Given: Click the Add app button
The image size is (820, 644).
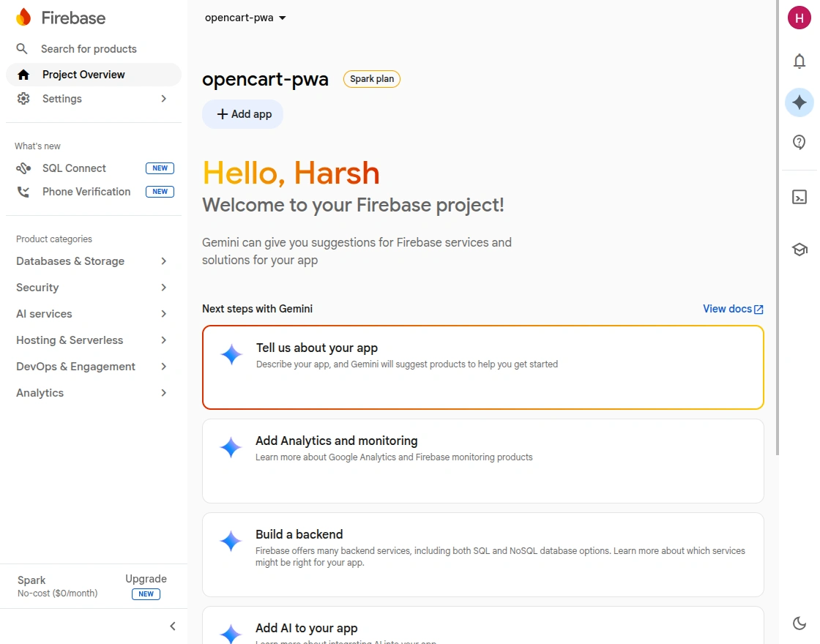Looking at the screenshot, I should (242, 114).
